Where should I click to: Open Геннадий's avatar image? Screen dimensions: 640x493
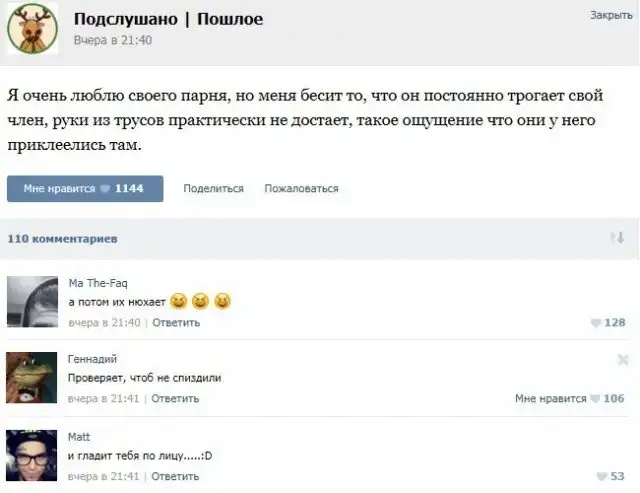pos(32,378)
